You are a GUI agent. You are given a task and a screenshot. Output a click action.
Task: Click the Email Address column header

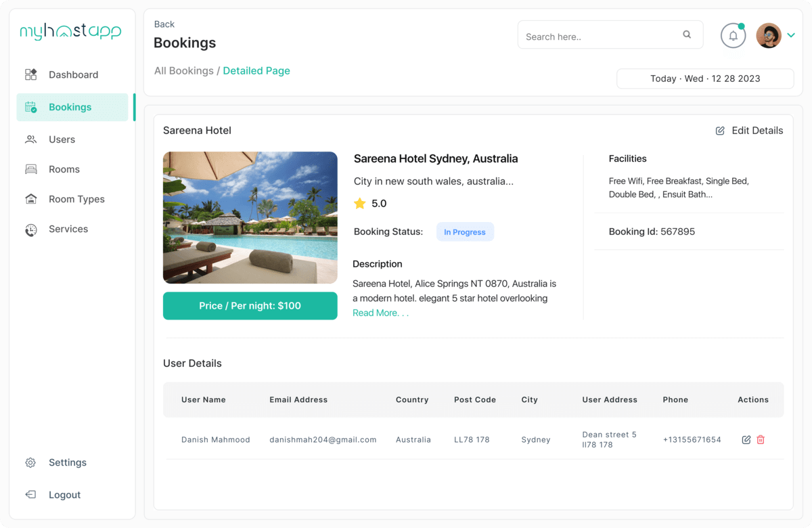tap(298, 400)
